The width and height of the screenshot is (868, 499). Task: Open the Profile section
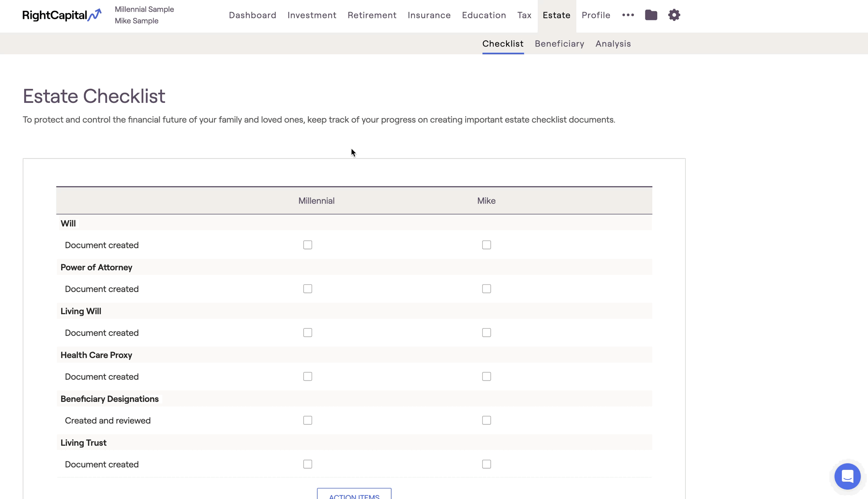[595, 15]
